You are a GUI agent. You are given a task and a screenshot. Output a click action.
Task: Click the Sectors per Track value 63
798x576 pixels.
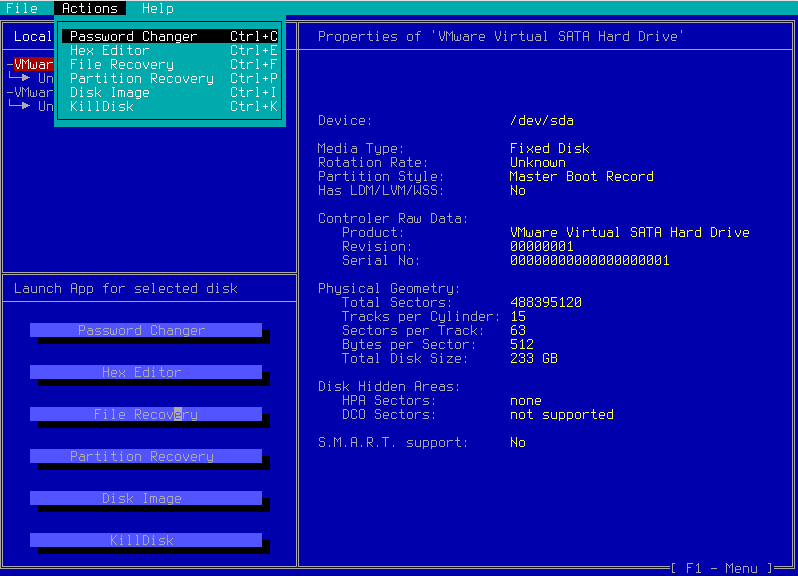pos(518,330)
